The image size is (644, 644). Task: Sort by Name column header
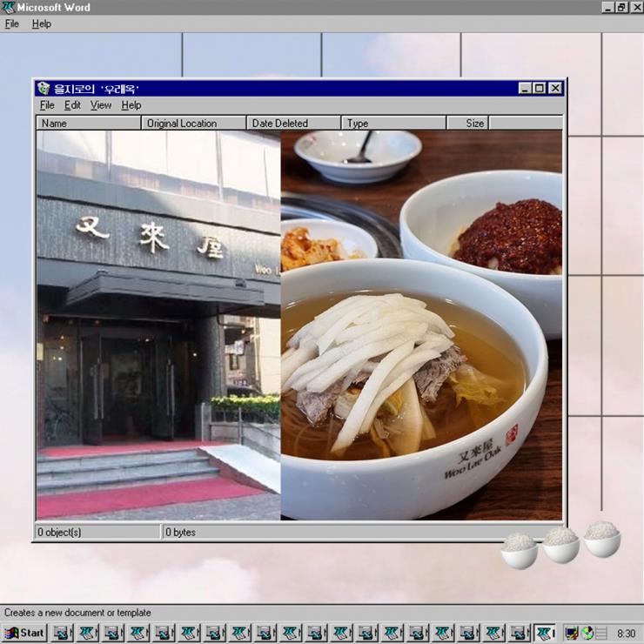88,124
